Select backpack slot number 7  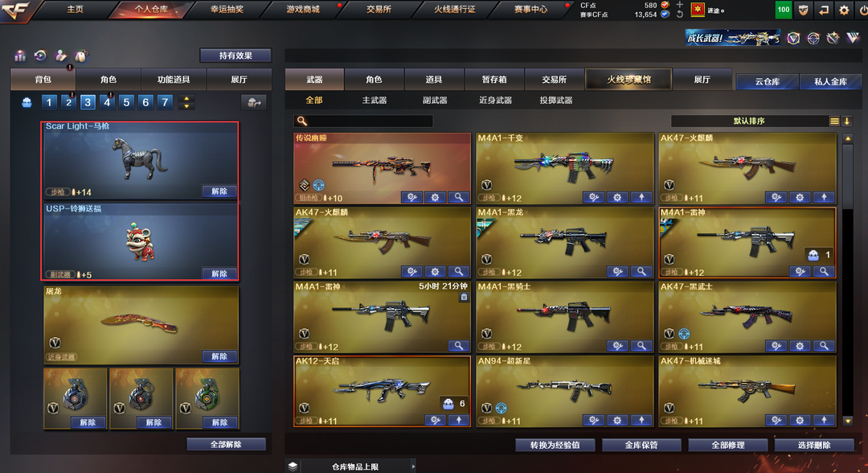pos(165,102)
